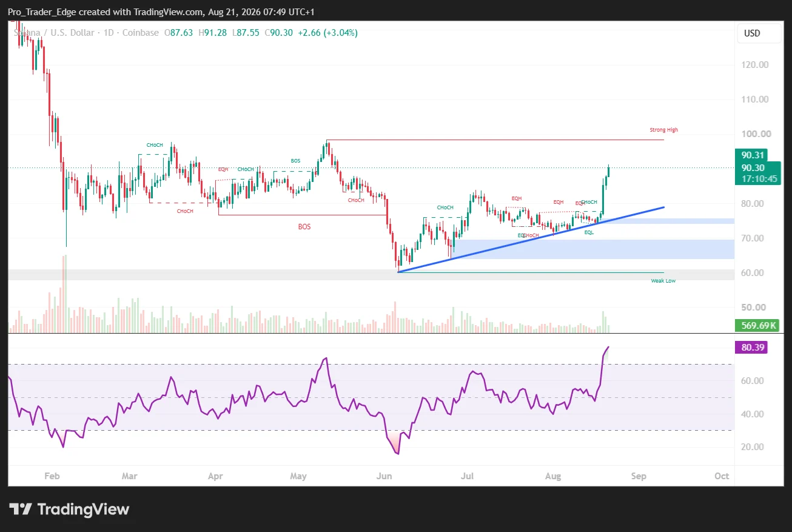Select the blue ascending trendline
This screenshot has height=532, width=792.
point(531,239)
